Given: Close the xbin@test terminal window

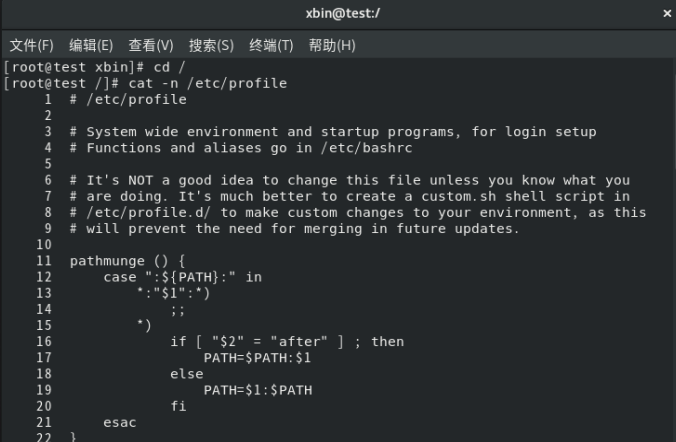Looking at the screenshot, I should pyautogui.click(x=667, y=14).
